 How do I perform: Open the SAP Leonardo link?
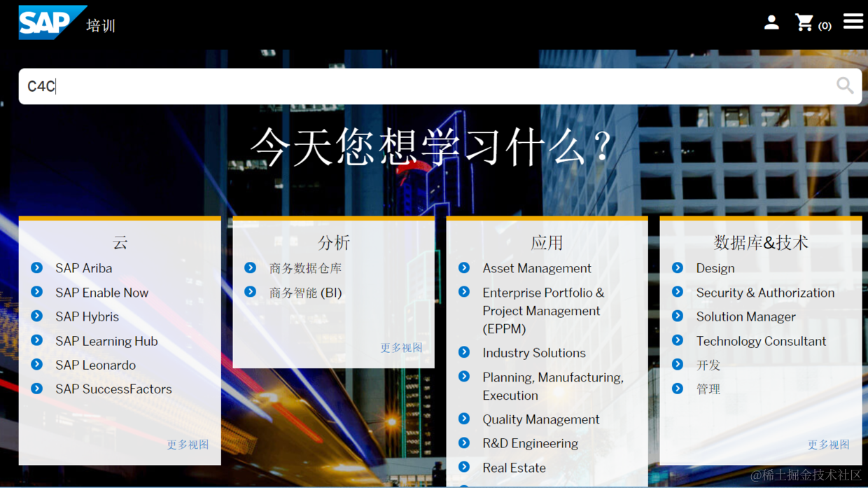(96, 365)
